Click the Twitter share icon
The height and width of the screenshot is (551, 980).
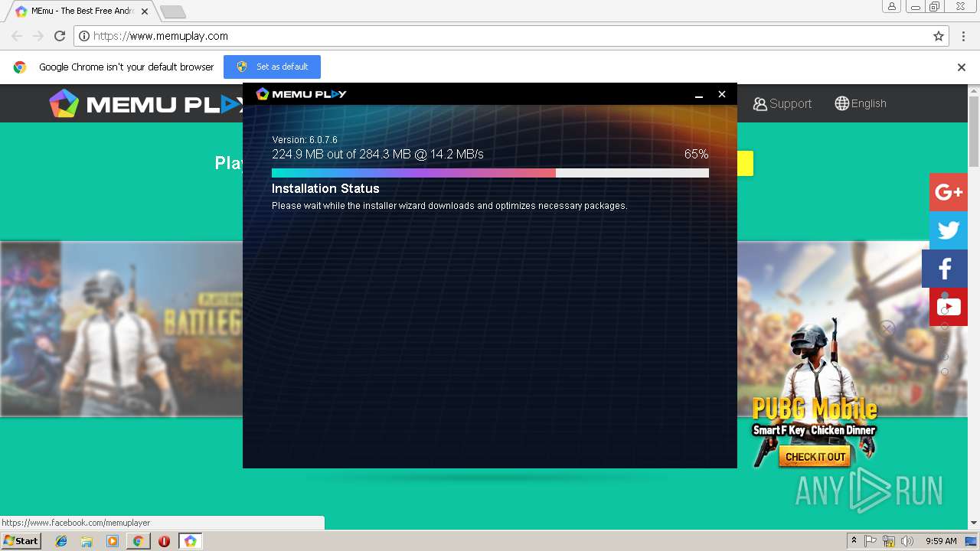[949, 230]
